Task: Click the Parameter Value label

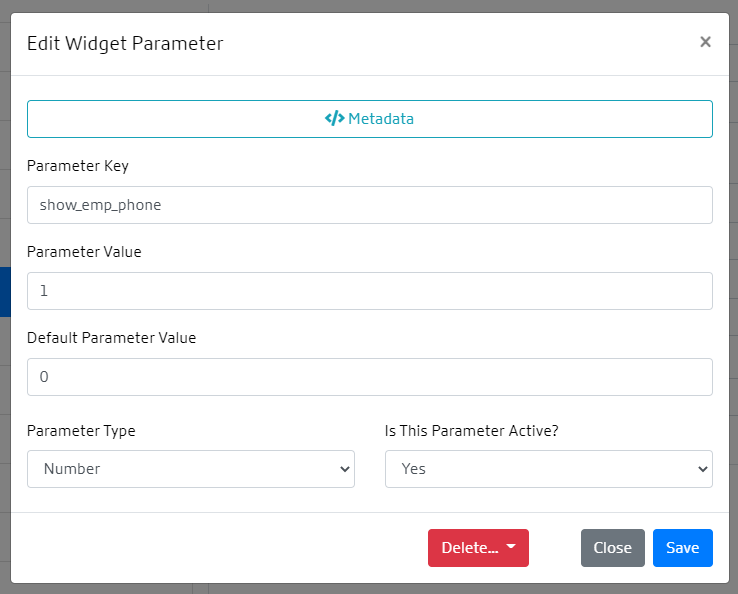Action: click(84, 252)
